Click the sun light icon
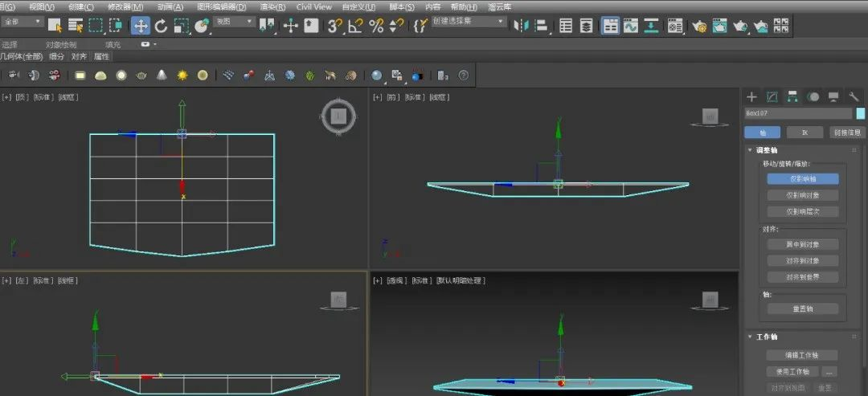The image size is (868, 396). [x=182, y=76]
